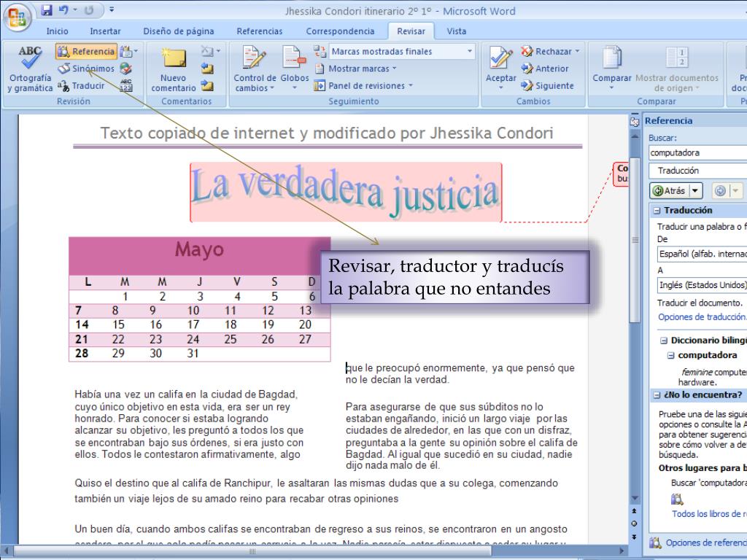
Task: Jump to the Anterior change
Action: 544,69
